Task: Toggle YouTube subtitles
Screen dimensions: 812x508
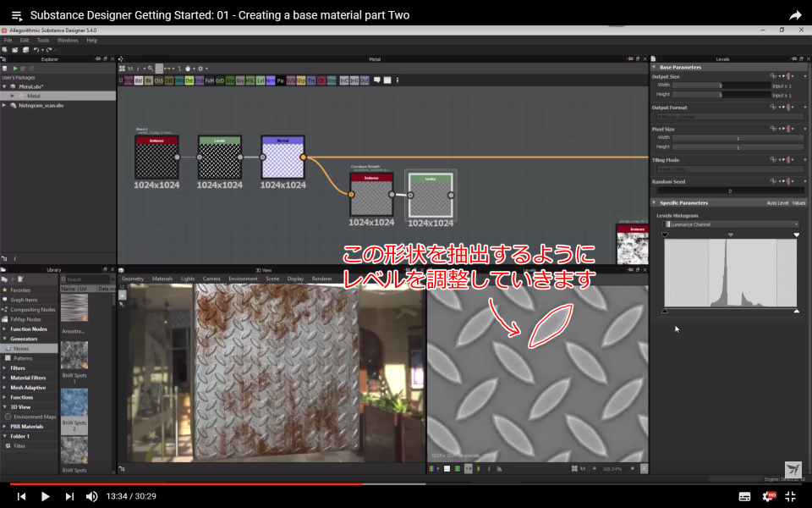Action: click(x=744, y=497)
